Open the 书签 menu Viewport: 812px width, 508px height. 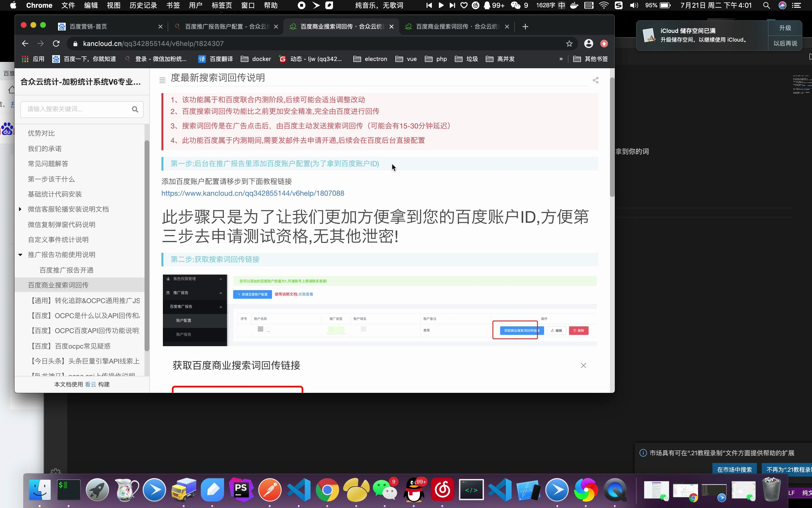coord(173,5)
